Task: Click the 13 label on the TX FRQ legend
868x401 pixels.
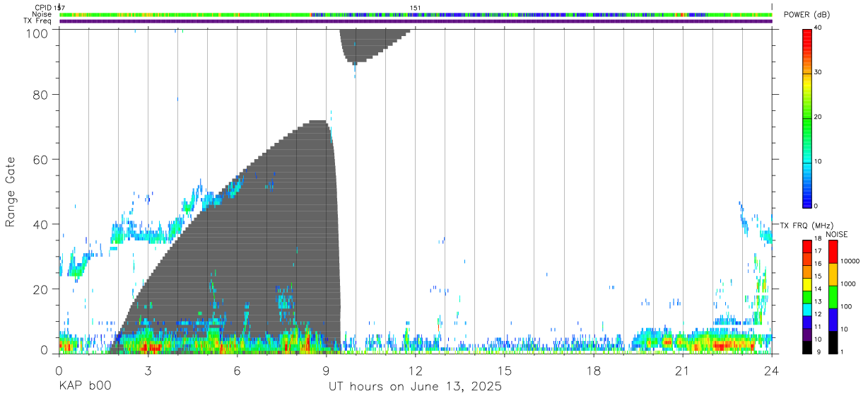Action: point(819,301)
